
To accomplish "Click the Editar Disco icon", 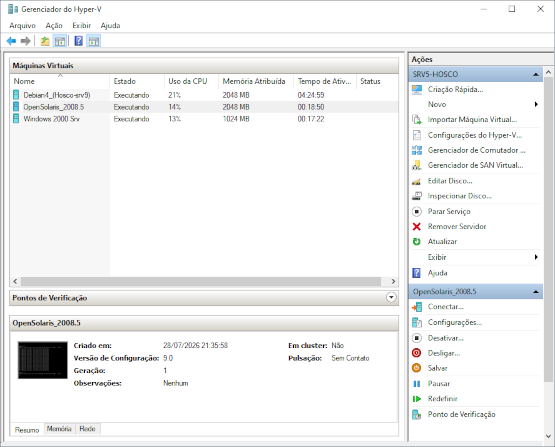I will click(x=417, y=181).
